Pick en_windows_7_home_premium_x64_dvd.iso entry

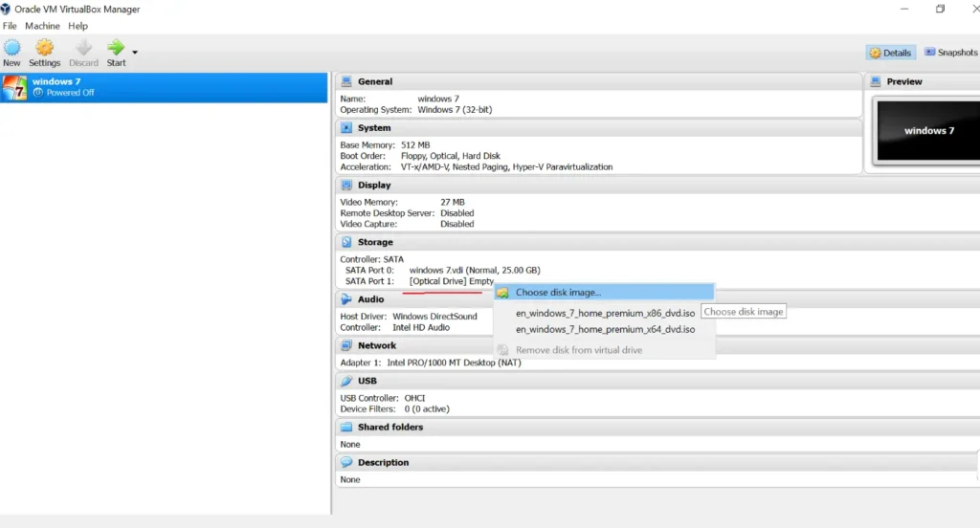[605, 329]
